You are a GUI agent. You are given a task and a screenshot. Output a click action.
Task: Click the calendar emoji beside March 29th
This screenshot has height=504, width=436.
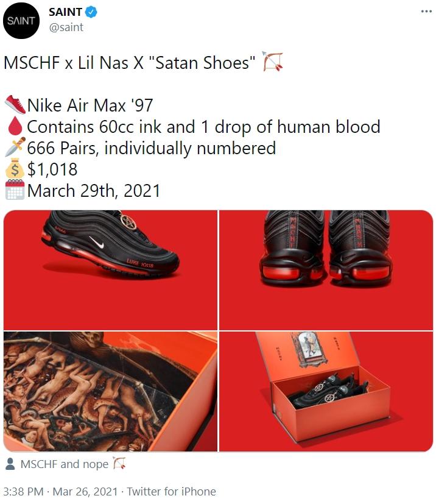[x=15, y=190]
